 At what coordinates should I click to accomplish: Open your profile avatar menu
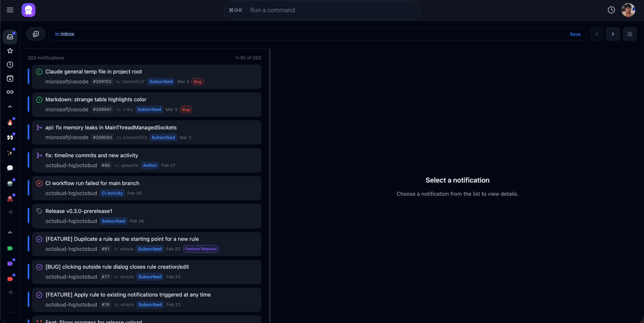point(628,9)
